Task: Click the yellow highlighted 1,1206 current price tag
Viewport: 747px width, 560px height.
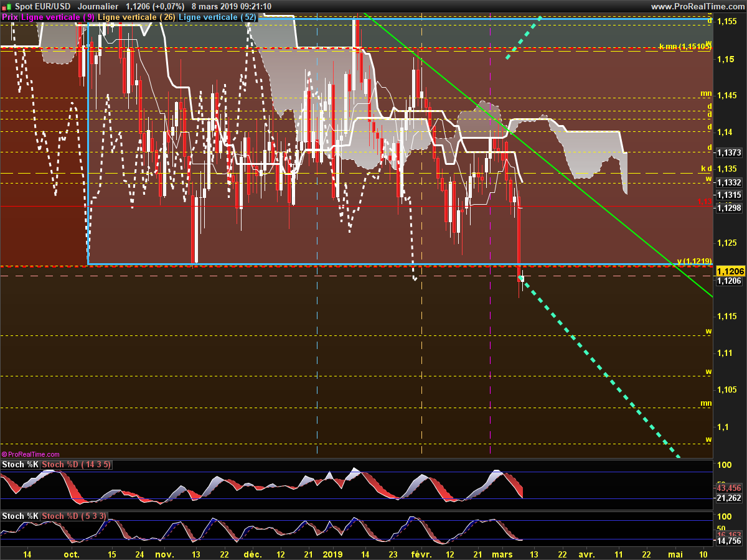Action: click(730, 271)
